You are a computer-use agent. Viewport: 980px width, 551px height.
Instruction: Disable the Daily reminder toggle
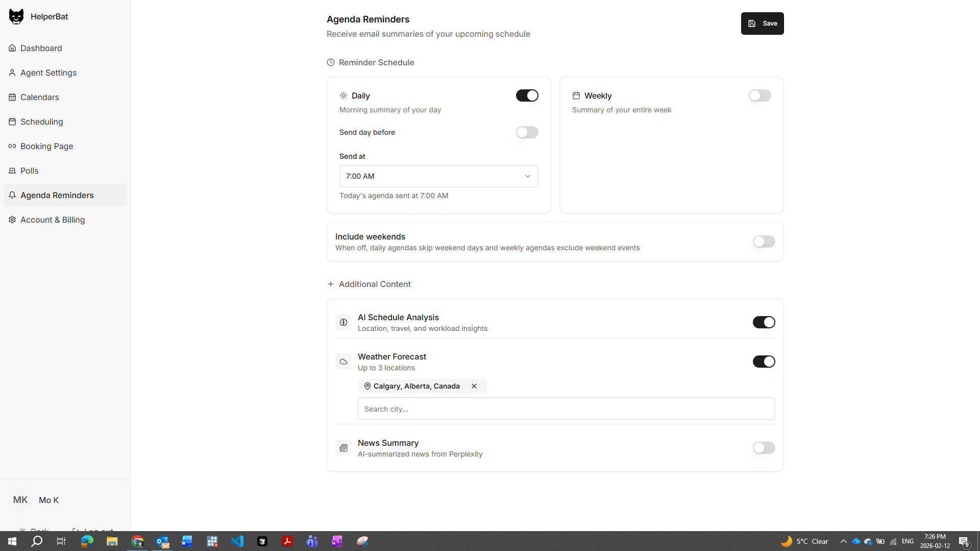click(x=527, y=95)
